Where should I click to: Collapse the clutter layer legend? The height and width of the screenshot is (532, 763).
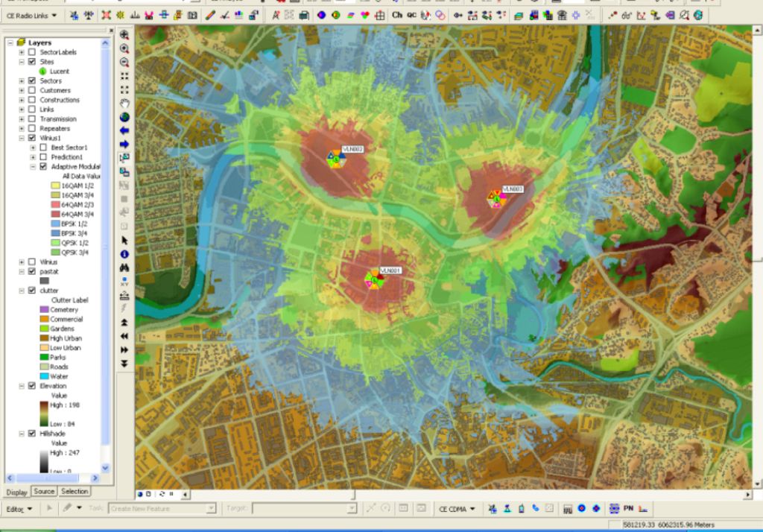(x=22, y=291)
